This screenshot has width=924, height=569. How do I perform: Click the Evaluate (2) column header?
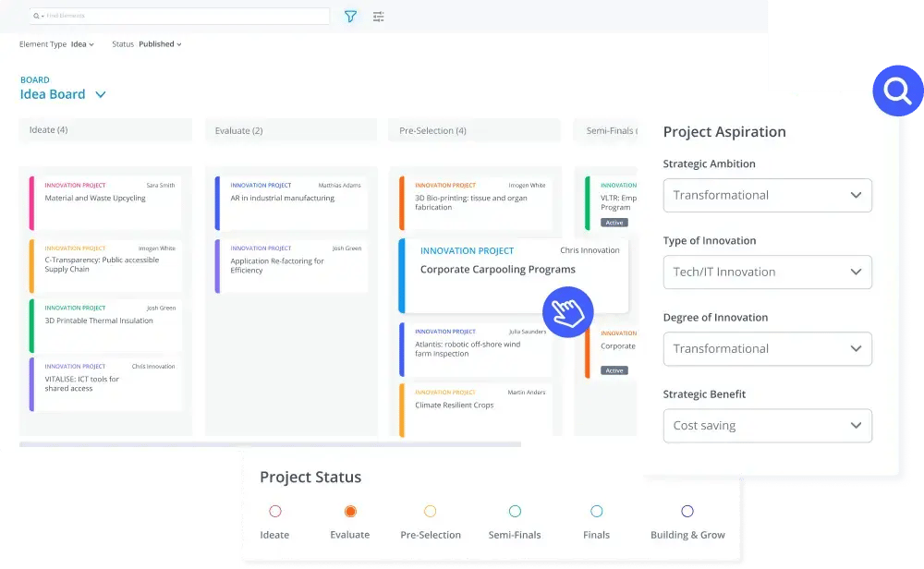click(x=290, y=130)
